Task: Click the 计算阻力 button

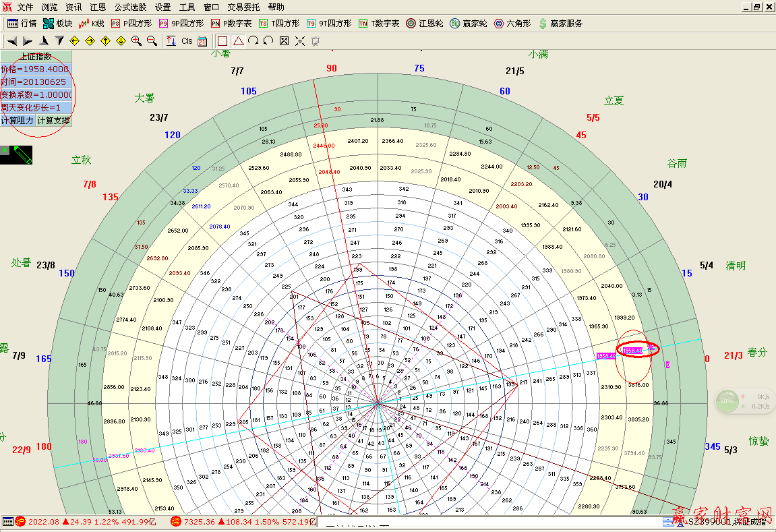Action: coord(17,121)
